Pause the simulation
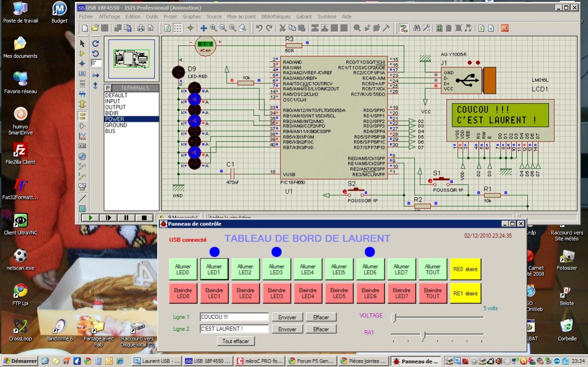 click(126, 218)
